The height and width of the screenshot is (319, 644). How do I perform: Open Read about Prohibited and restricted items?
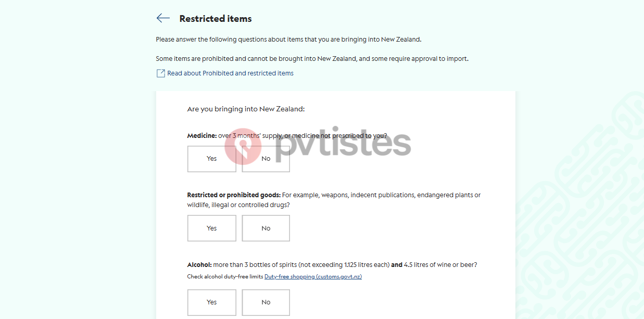230,73
